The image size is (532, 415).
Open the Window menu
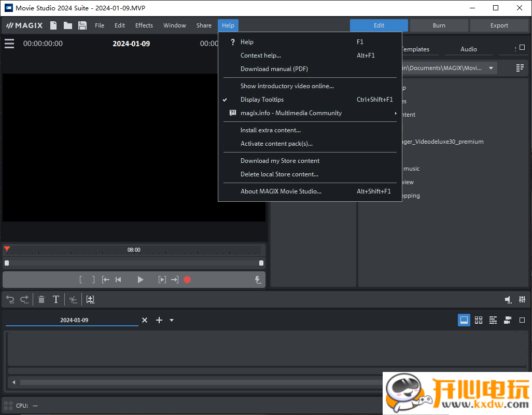[175, 25]
